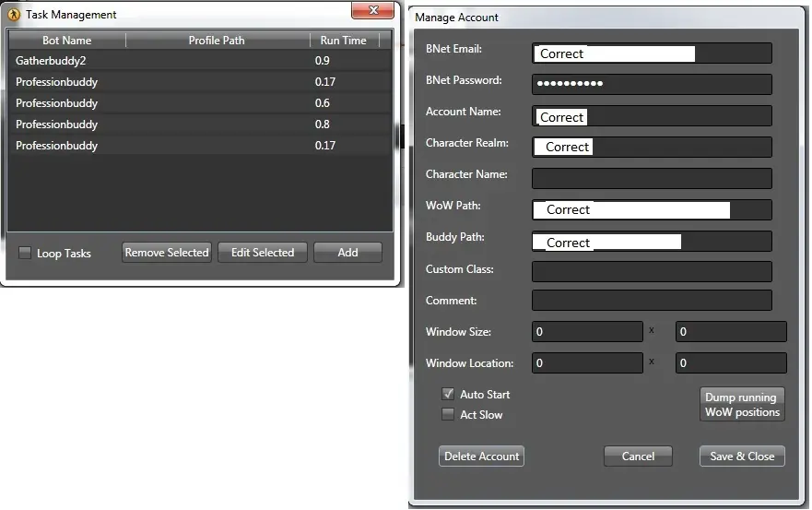
Task: Sort by Bot Name column header
Action: point(66,41)
